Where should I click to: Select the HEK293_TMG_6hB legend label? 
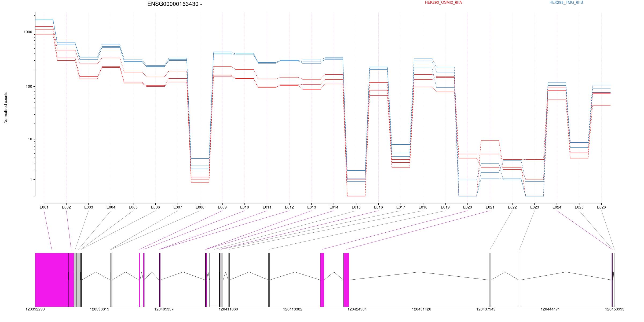pos(566,2)
